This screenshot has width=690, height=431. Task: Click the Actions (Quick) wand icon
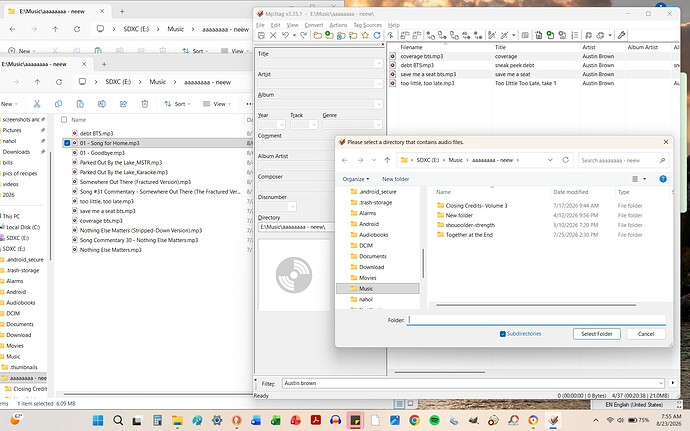coord(504,35)
